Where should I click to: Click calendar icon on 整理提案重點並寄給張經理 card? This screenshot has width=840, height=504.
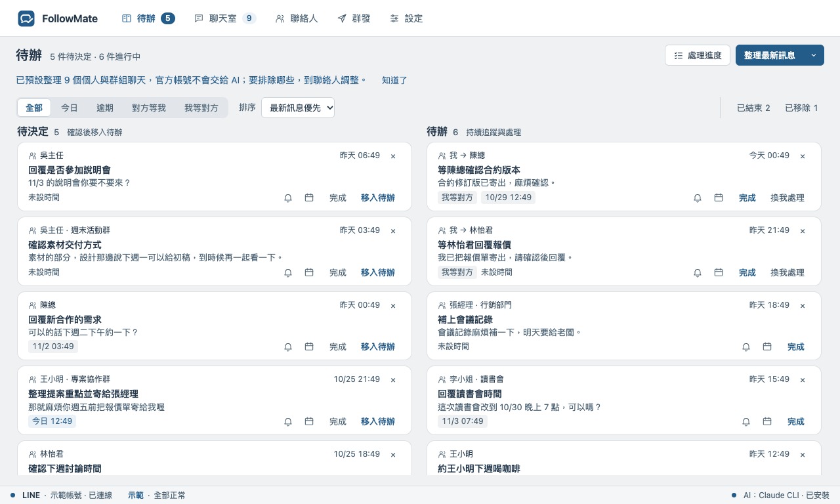tap(309, 422)
